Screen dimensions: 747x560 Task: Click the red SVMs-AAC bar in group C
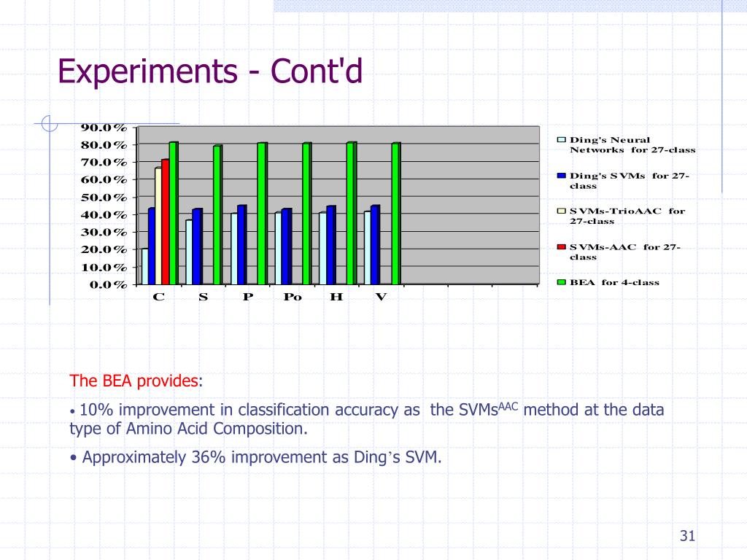pyautogui.click(x=166, y=222)
